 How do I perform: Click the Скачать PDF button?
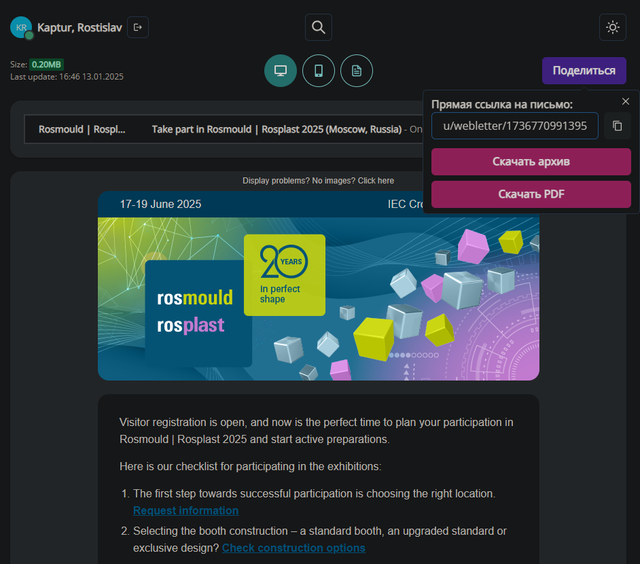point(531,194)
